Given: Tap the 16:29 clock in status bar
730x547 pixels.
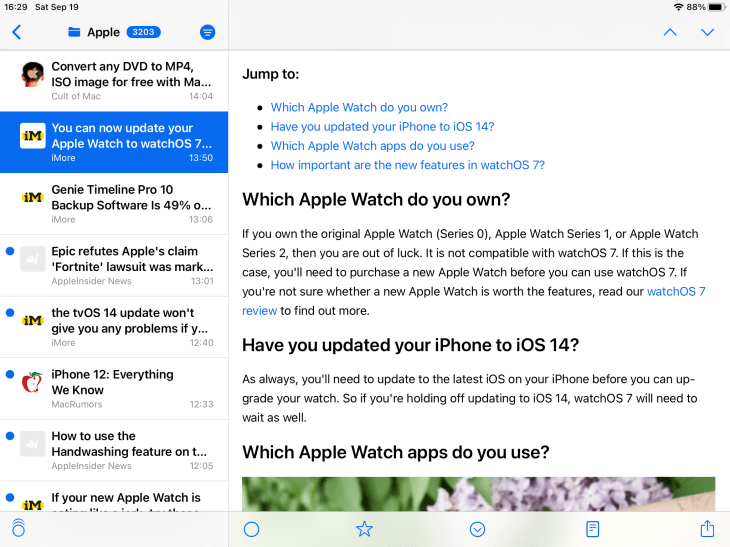Looking at the screenshot, I should 16,7.
